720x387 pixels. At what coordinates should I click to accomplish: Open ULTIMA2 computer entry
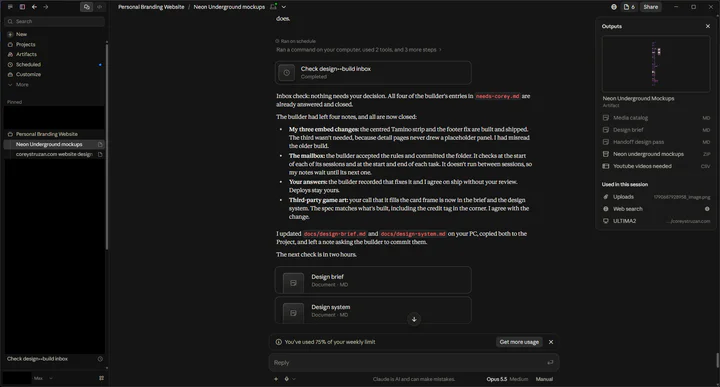656,221
